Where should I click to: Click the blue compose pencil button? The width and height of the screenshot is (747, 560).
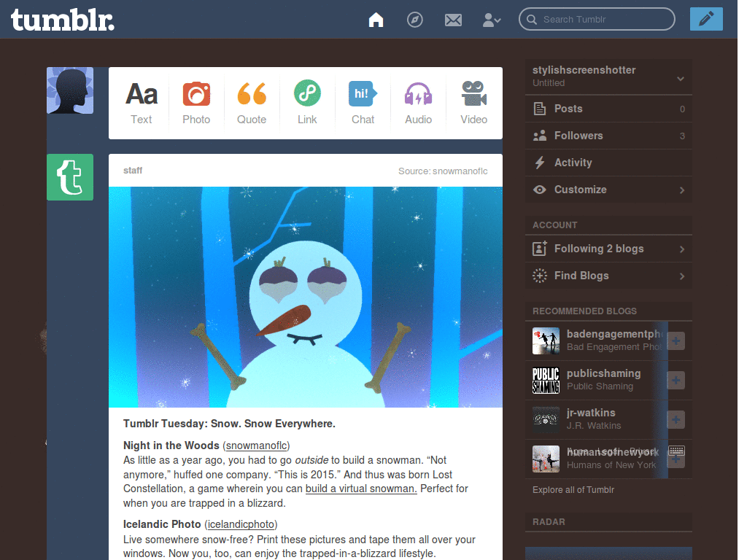click(706, 19)
